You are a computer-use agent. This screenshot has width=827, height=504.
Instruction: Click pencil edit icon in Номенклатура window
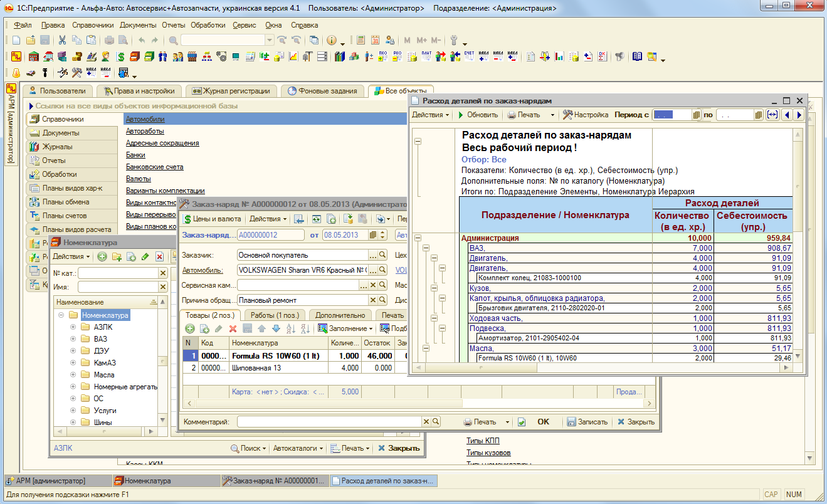pyautogui.click(x=145, y=256)
